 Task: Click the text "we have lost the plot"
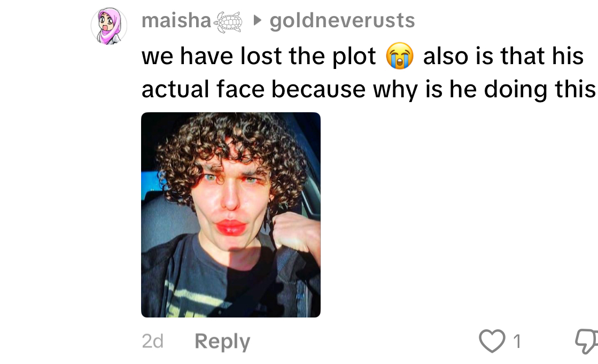coord(259,56)
